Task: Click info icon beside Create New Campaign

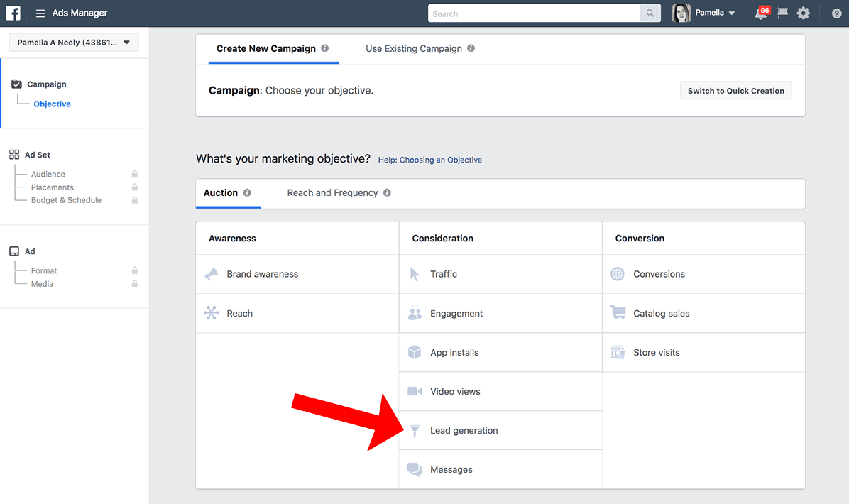Action: coord(325,48)
